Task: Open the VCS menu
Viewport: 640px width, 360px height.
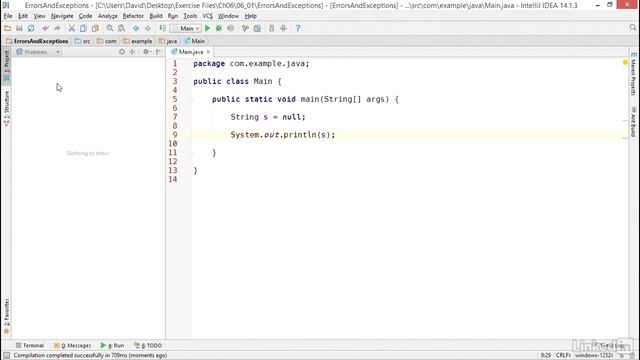Action: 207,16
